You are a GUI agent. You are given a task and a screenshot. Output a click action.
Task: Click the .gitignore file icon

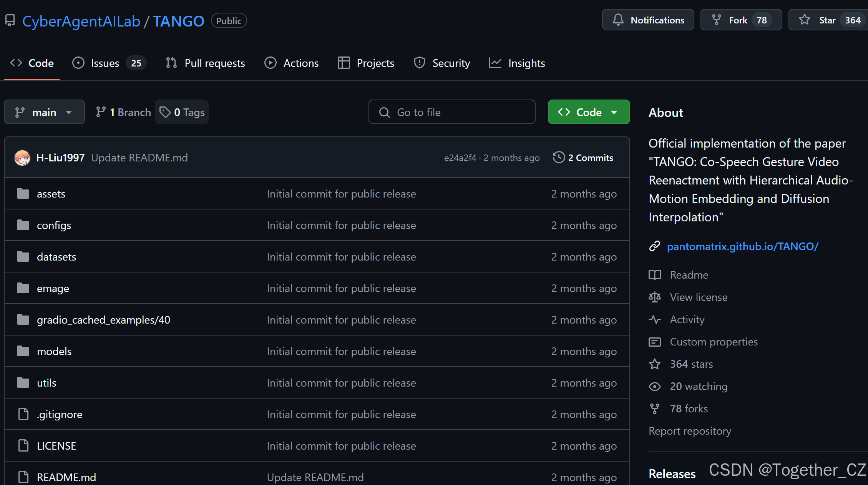pyautogui.click(x=23, y=414)
